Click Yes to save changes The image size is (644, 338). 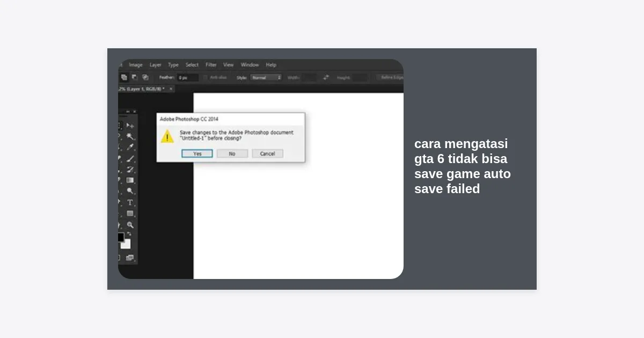point(197,153)
